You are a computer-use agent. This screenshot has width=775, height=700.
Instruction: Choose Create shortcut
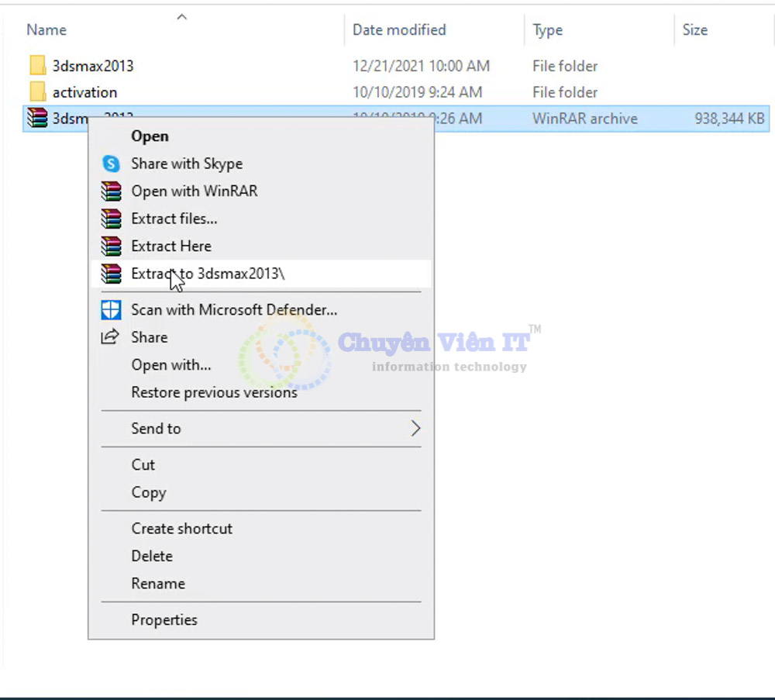coord(261,529)
